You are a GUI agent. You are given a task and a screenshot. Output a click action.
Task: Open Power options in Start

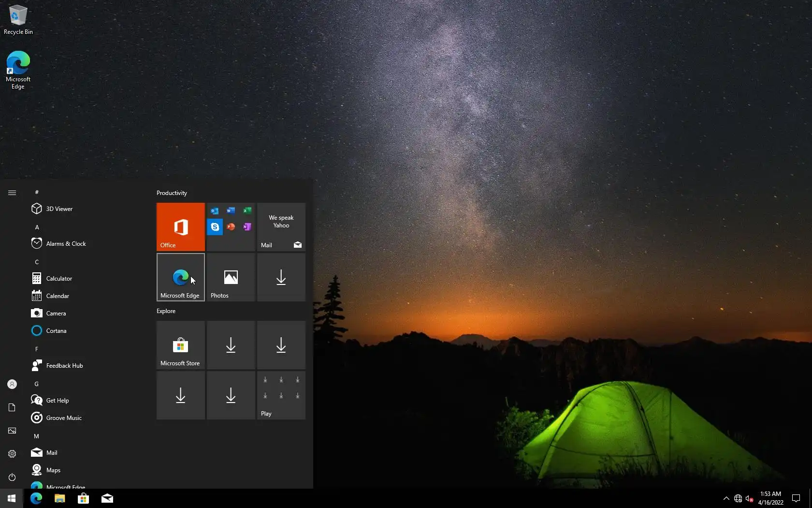click(12, 477)
